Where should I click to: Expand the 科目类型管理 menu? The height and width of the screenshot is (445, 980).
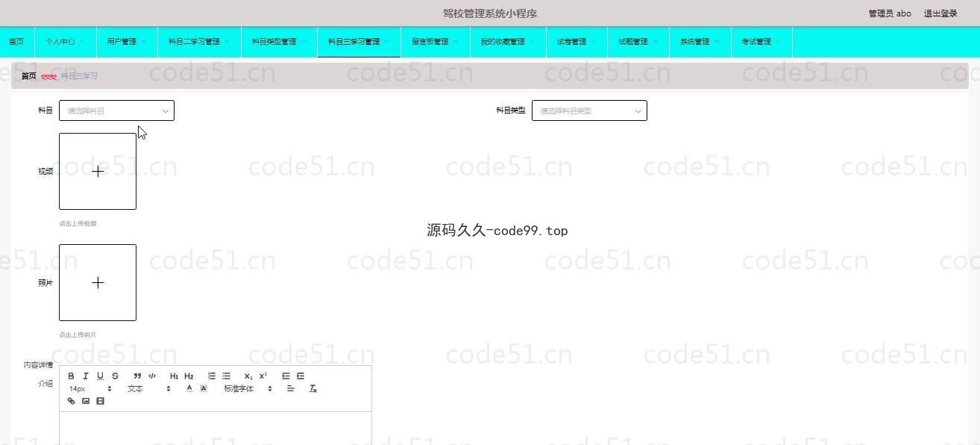click(x=279, y=42)
